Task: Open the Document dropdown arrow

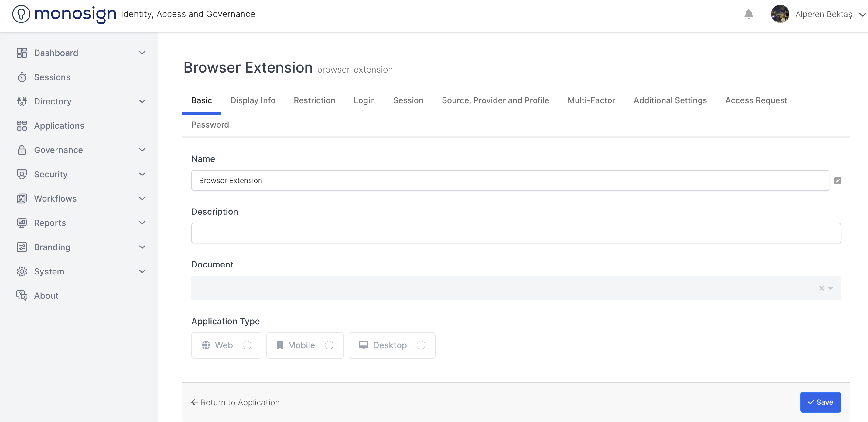Action: [x=831, y=288]
